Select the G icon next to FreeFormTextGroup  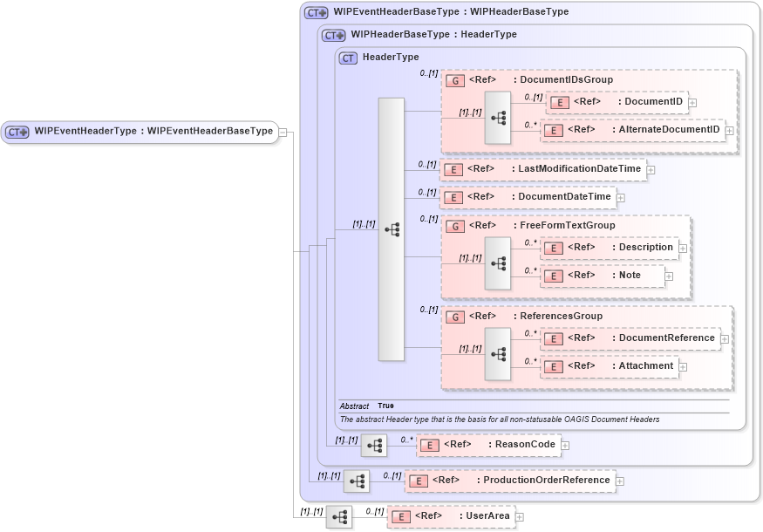(x=454, y=225)
